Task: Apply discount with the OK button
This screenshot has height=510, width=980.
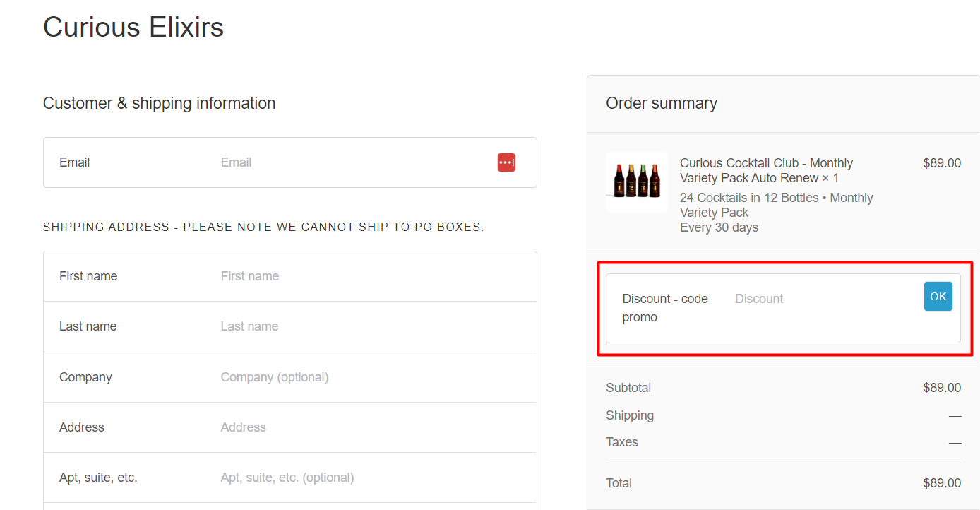Action: (938, 297)
